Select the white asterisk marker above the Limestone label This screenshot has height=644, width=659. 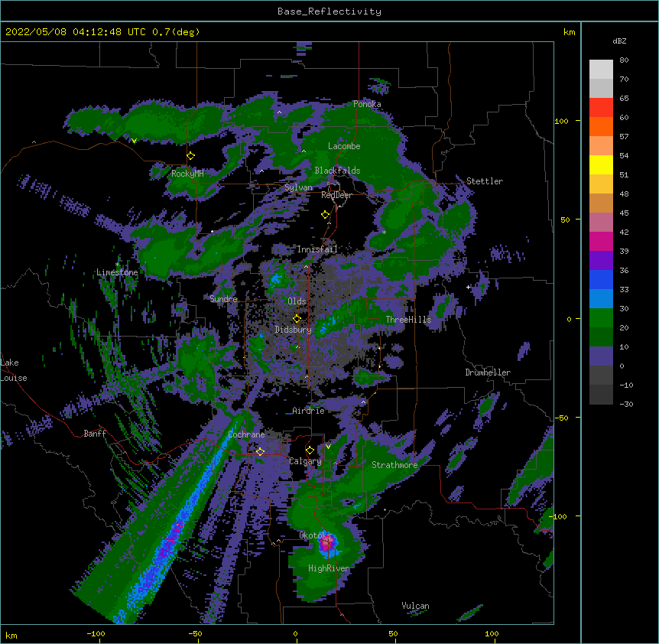(117, 265)
